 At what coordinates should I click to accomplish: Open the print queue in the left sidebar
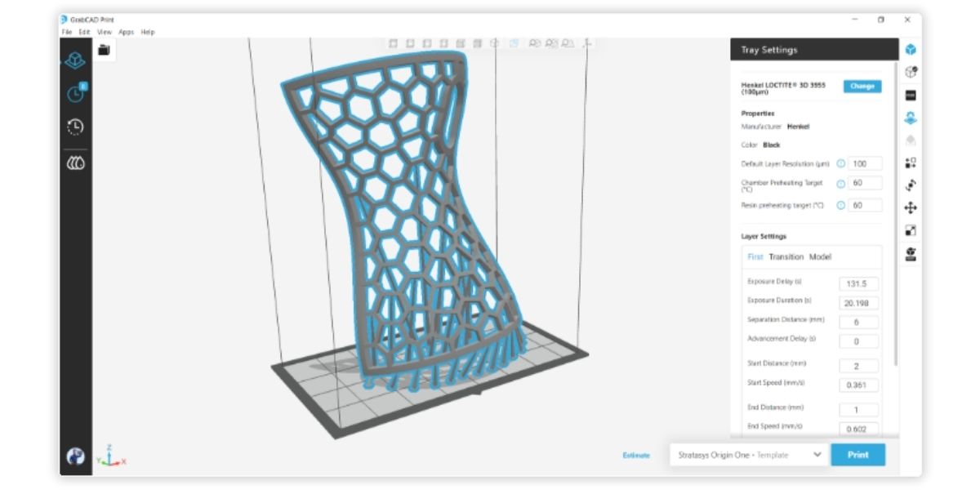tap(77, 92)
